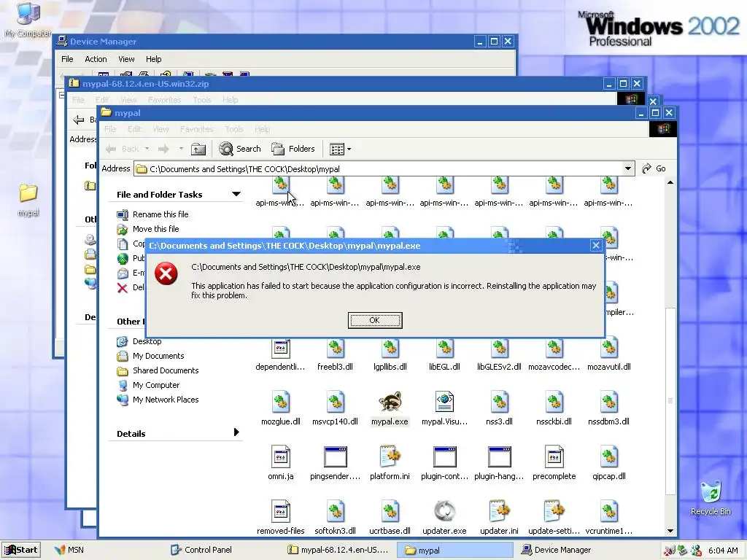Select the mypal.exe raccoon icon
The image size is (747, 560).
(390, 402)
